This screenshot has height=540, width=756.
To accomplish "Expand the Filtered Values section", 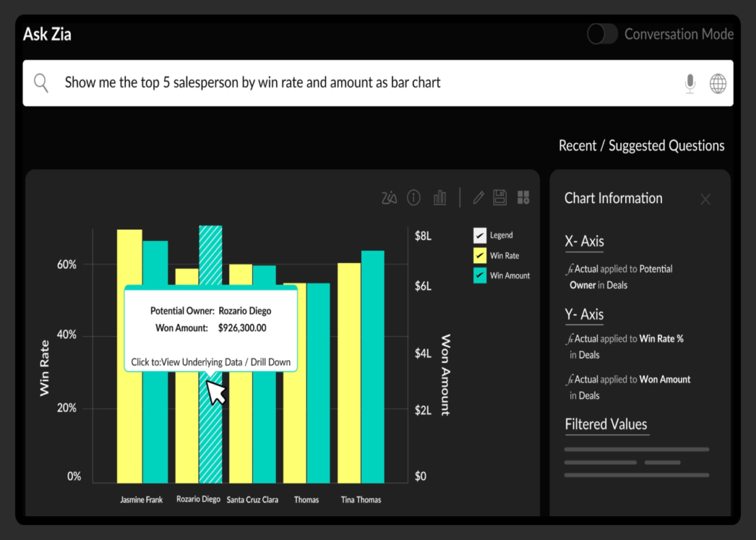I will (x=605, y=424).
